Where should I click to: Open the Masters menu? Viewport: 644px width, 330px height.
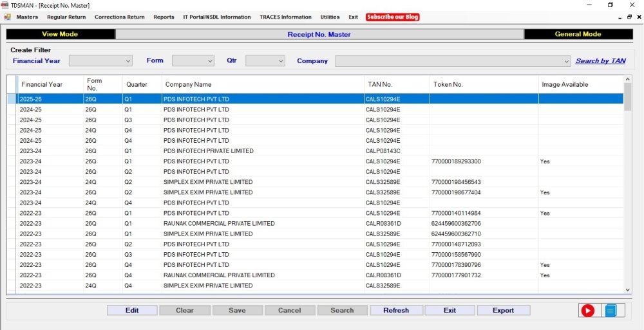coord(27,17)
